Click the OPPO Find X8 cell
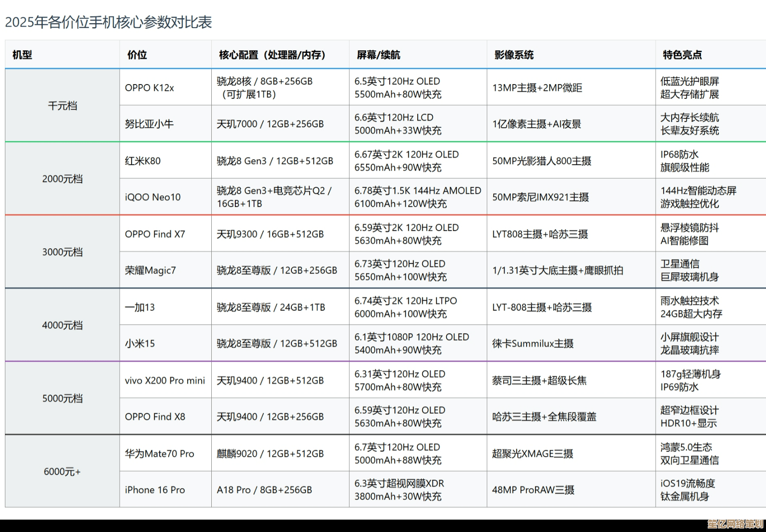Image resolution: width=766 pixels, height=532 pixels. [x=165, y=416]
